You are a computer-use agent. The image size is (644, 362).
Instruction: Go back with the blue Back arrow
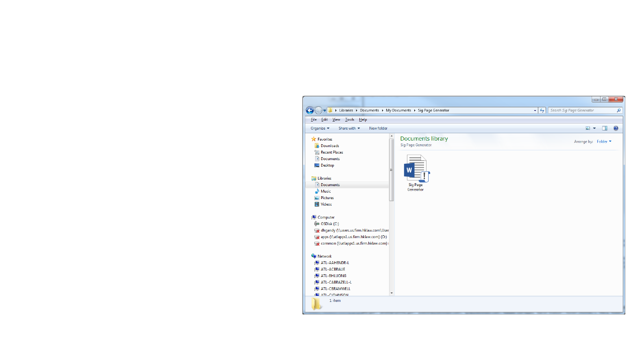(310, 111)
